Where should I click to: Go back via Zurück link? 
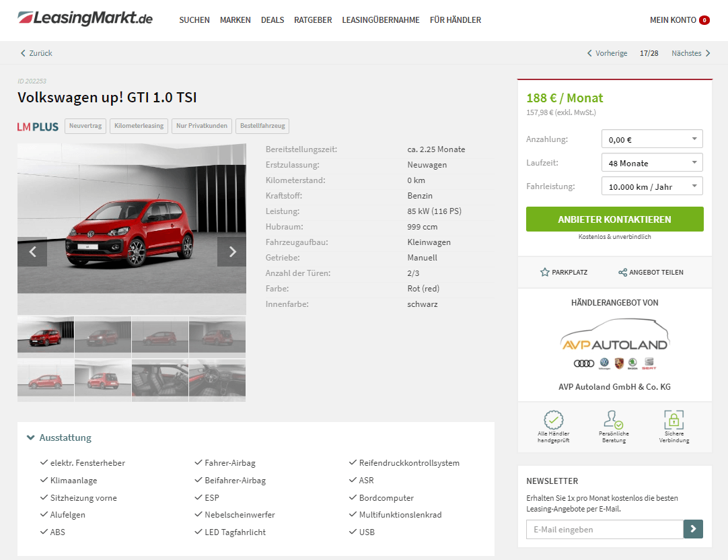[36, 53]
